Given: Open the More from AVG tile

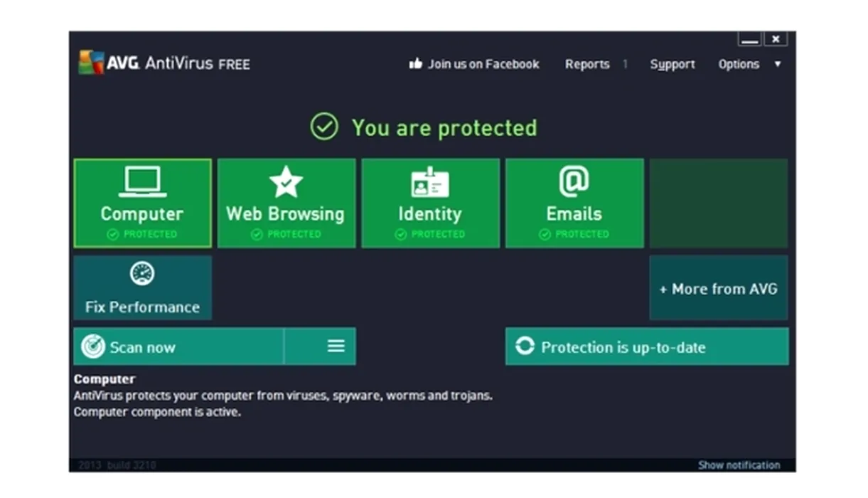Looking at the screenshot, I should [718, 288].
